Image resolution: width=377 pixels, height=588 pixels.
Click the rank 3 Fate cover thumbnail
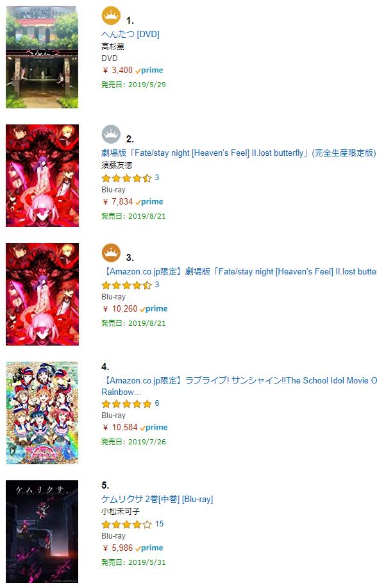click(x=42, y=294)
